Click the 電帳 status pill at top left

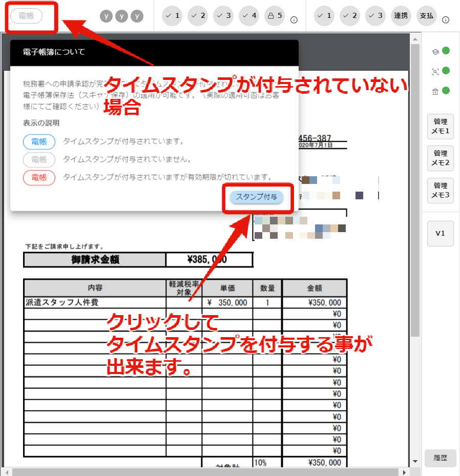coord(27,16)
